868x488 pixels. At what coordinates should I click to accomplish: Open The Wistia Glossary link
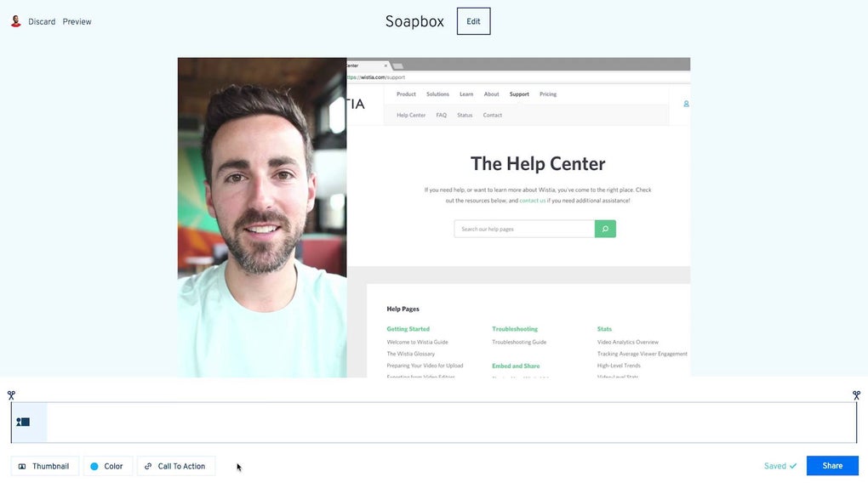(411, 354)
